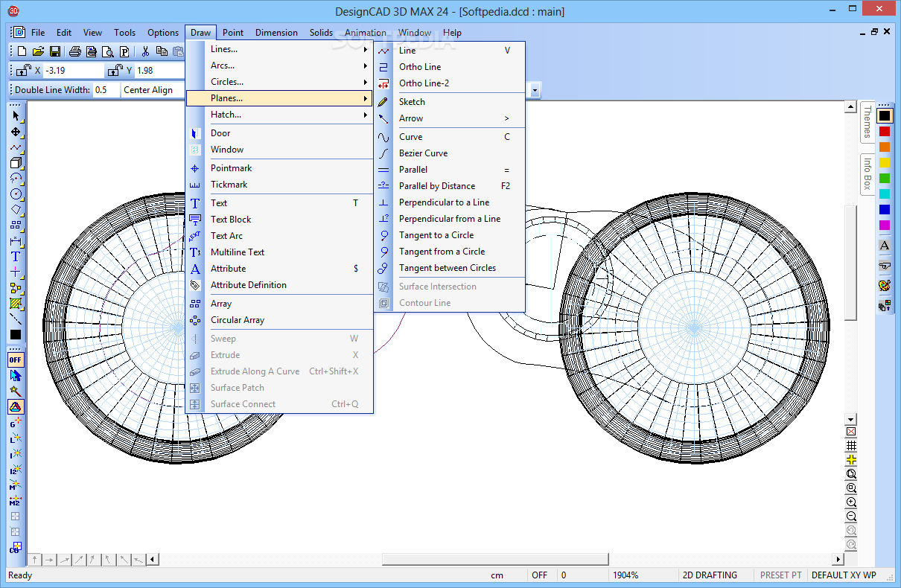Click the Gravity snap G icon
The height and width of the screenshot is (588, 901).
pyautogui.click(x=16, y=422)
